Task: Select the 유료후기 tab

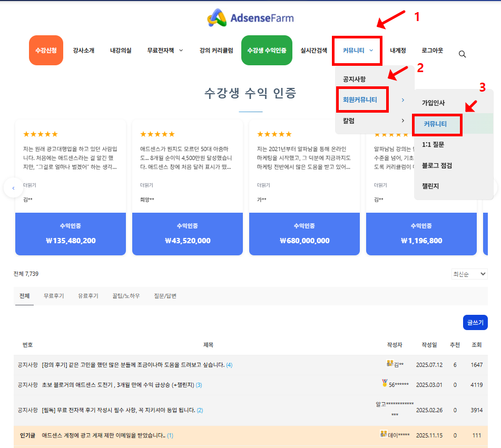Action: click(x=88, y=296)
